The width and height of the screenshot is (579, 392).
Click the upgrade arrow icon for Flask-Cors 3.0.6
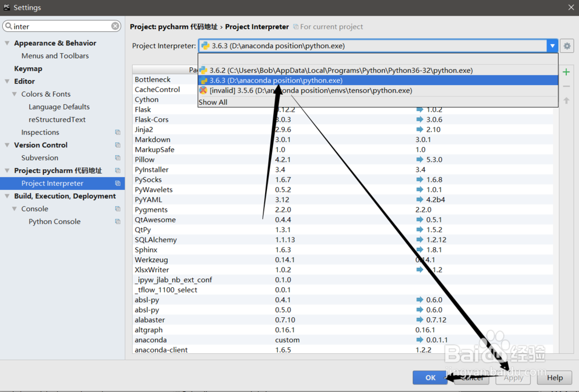419,119
